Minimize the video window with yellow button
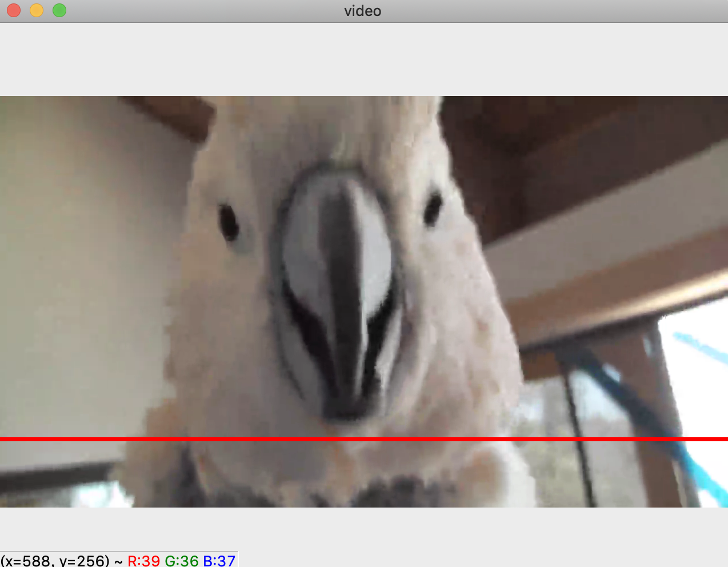Screen dimensions: 728x567 point(37,10)
